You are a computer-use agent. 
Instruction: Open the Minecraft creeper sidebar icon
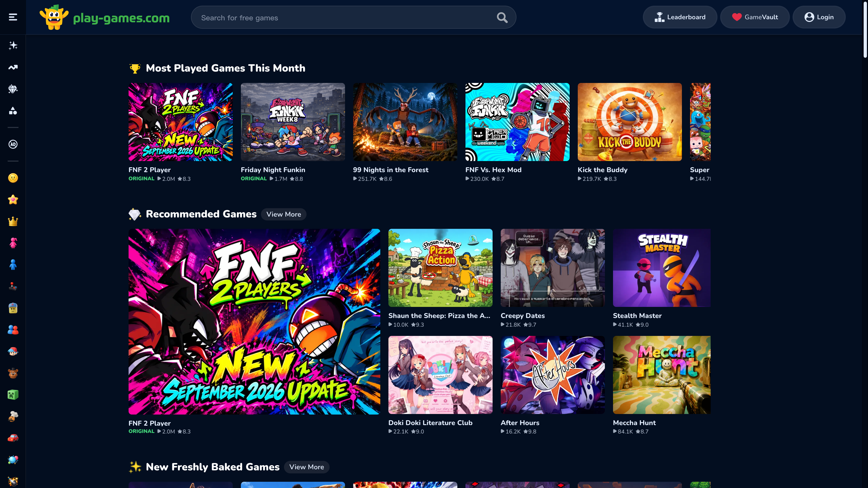pyautogui.click(x=13, y=395)
